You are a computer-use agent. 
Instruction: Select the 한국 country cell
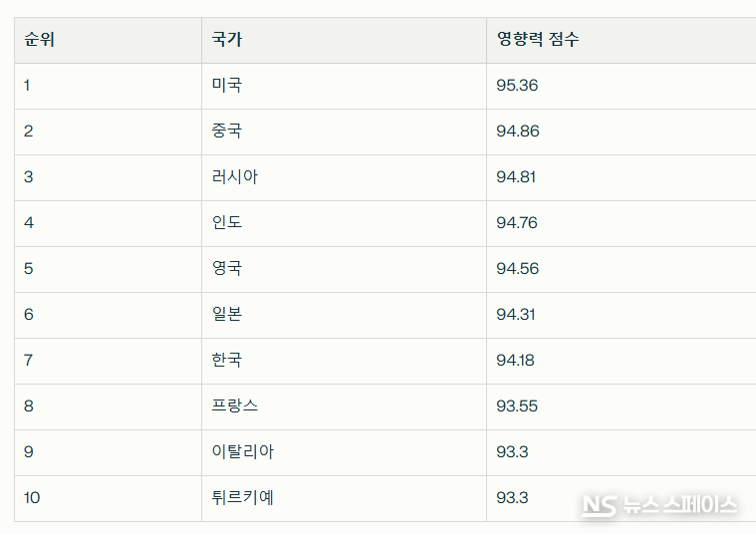pyautogui.click(x=227, y=361)
